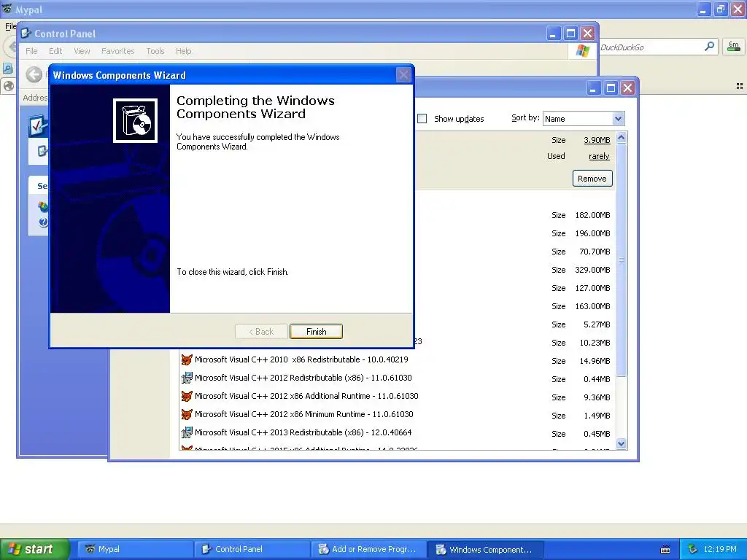The height and width of the screenshot is (560, 747).
Task: Open Edit menu in Control Panel
Action: coord(55,51)
